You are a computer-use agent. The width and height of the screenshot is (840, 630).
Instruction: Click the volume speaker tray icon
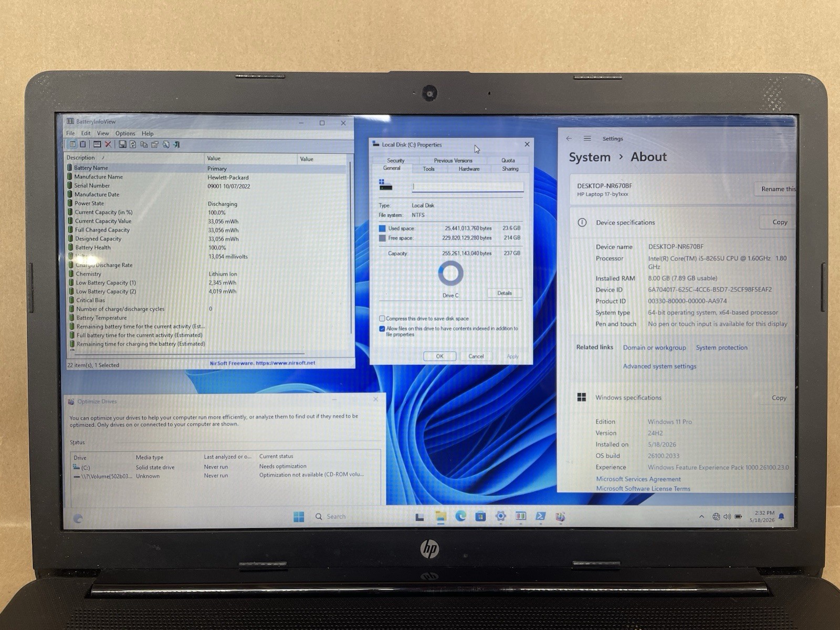(x=727, y=517)
